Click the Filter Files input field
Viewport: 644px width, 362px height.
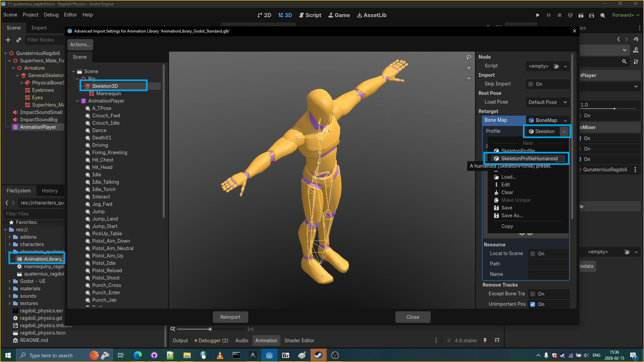pyautogui.click(x=34, y=214)
